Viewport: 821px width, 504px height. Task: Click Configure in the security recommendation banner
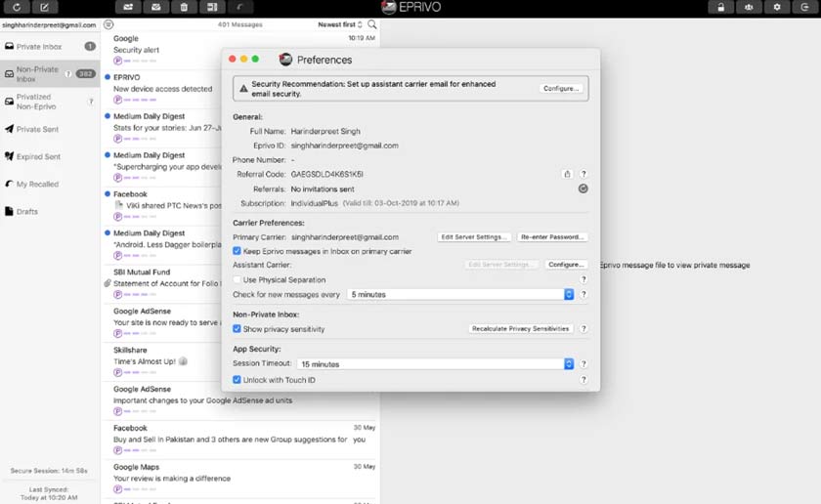tap(561, 89)
